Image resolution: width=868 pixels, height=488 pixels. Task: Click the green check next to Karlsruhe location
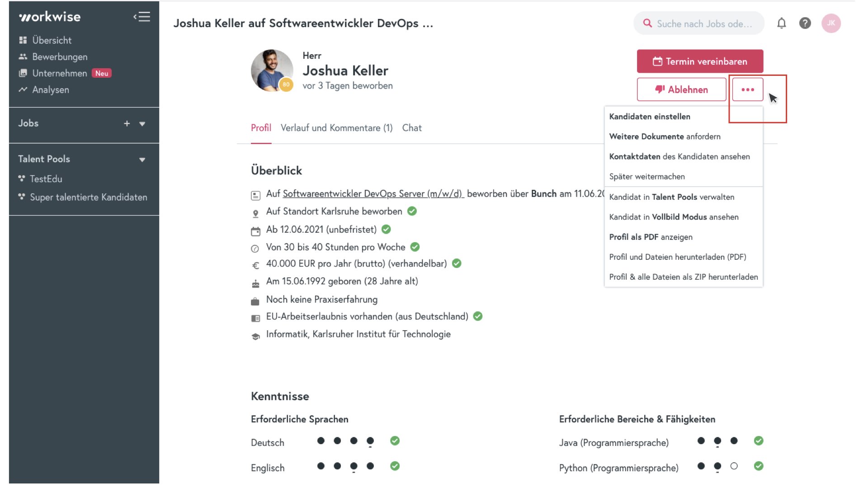pos(412,211)
